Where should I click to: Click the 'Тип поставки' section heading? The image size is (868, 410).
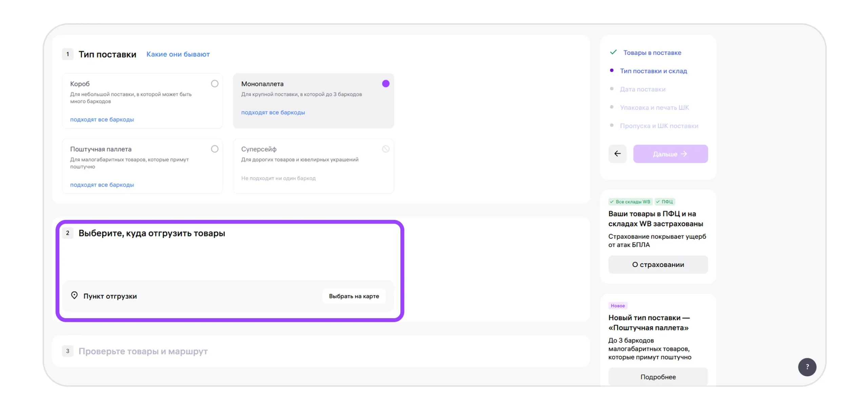pyautogui.click(x=107, y=54)
